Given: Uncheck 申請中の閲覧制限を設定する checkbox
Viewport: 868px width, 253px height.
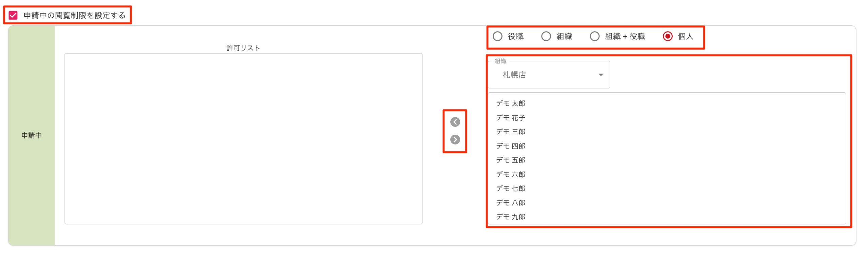Looking at the screenshot, I should point(13,15).
